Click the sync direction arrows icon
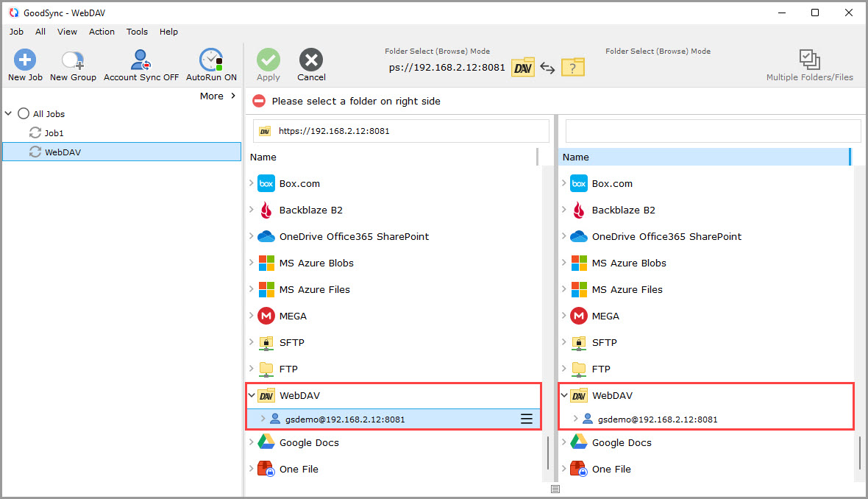Screen dimensions: 868x499 547,68
